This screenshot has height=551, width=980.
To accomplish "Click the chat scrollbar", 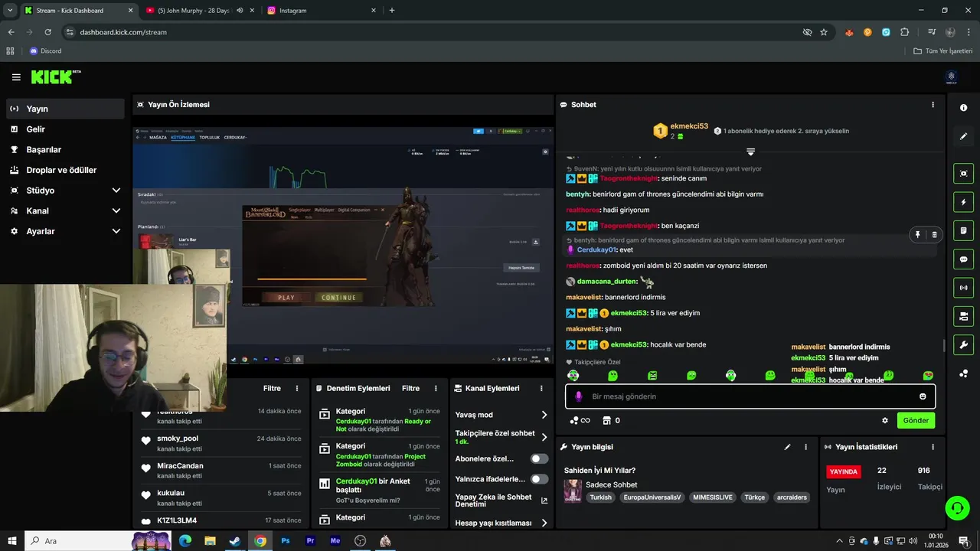I will click(944, 345).
